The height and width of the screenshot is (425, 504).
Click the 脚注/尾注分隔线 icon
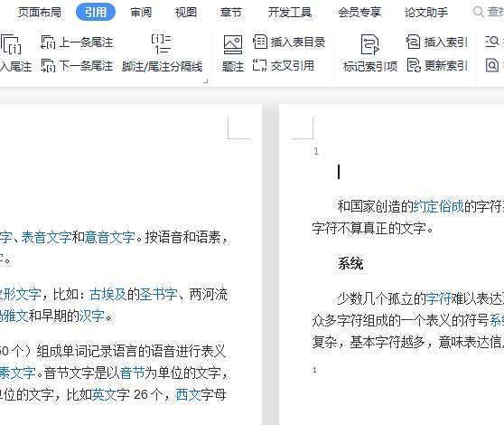point(162,44)
